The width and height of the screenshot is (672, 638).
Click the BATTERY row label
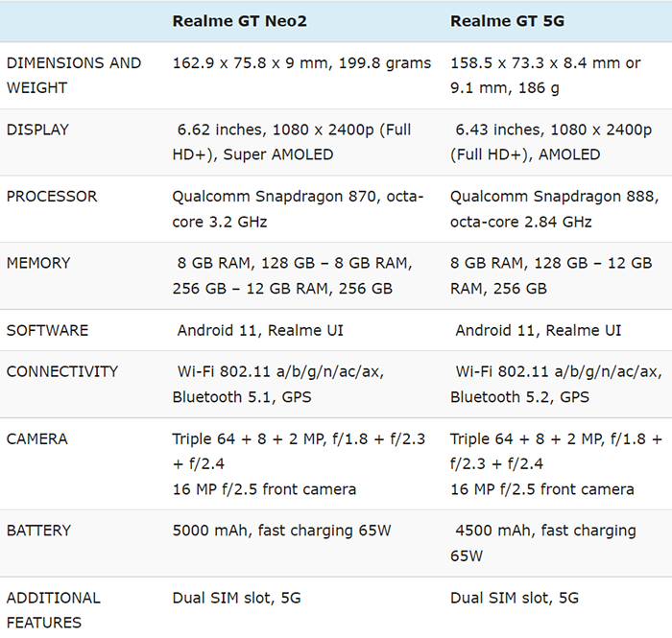pos(39,530)
